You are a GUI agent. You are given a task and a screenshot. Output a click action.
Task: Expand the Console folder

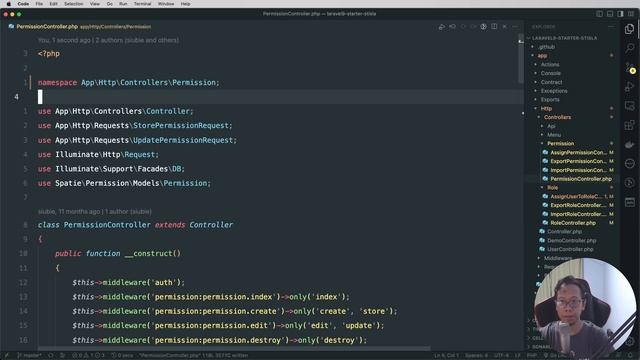[551, 73]
